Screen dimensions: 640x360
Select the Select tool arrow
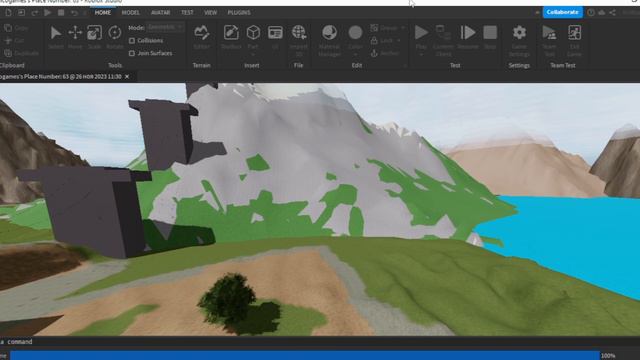coord(56,33)
